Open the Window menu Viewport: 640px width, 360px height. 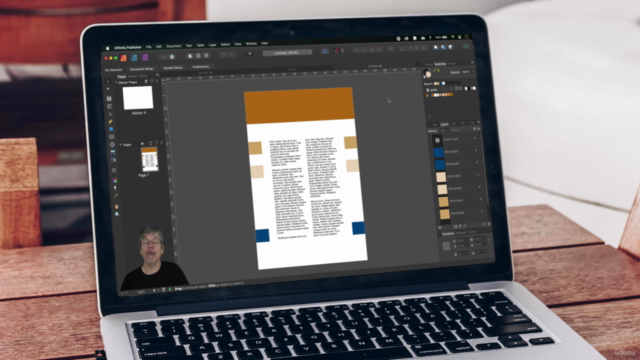(x=251, y=44)
